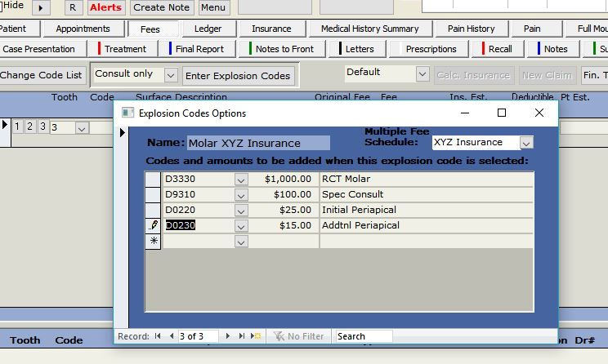This screenshot has height=364, width=608.
Task: Expand the D9310 code dropdown
Action: point(241,195)
